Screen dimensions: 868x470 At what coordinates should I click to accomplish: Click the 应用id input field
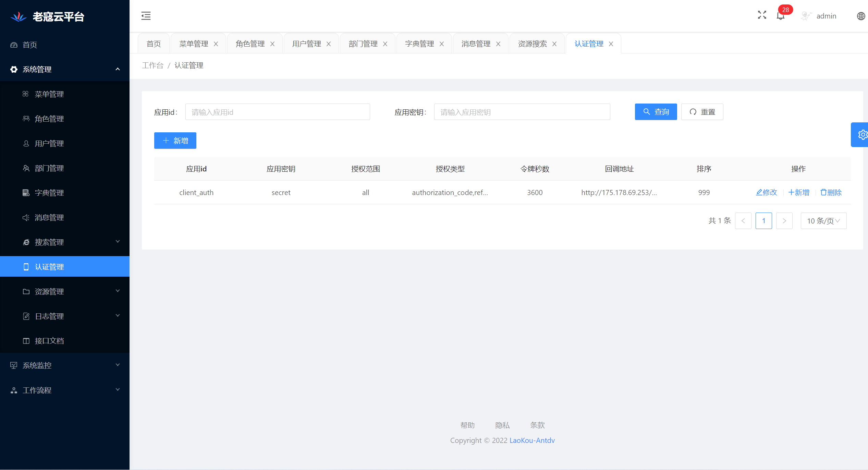277,112
